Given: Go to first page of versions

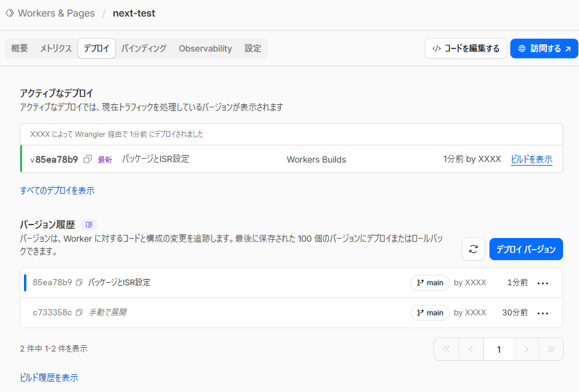Looking at the screenshot, I should click(446, 349).
